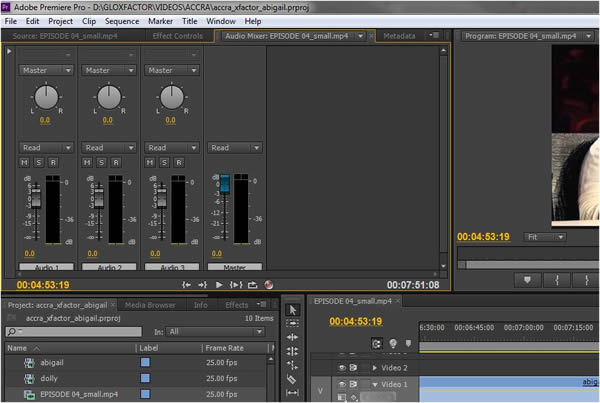Click Go to Out Point in Audio Mixer
Image resolution: width=600 pixels, height=403 pixels.
tap(202, 285)
